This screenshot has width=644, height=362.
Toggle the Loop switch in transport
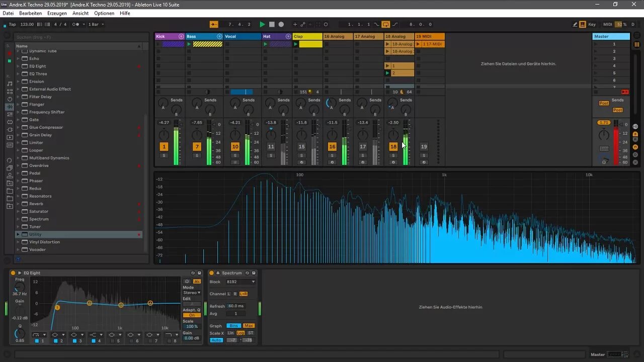[385, 24]
